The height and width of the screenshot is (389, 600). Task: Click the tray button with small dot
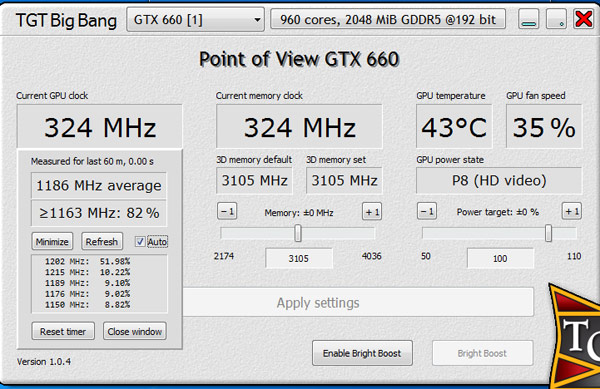(556, 19)
